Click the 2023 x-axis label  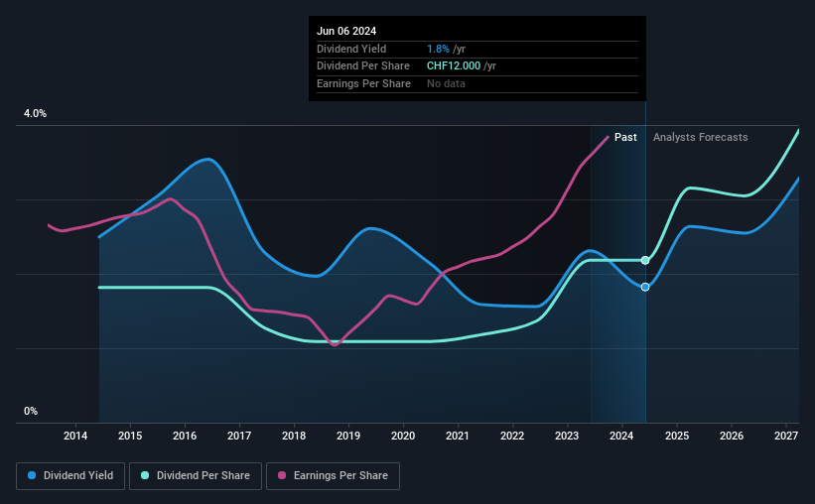(567, 436)
